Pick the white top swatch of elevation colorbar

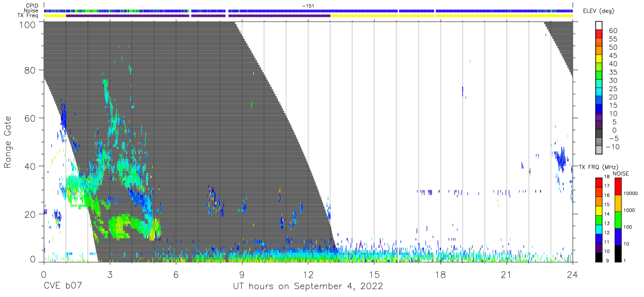coord(599,26)
